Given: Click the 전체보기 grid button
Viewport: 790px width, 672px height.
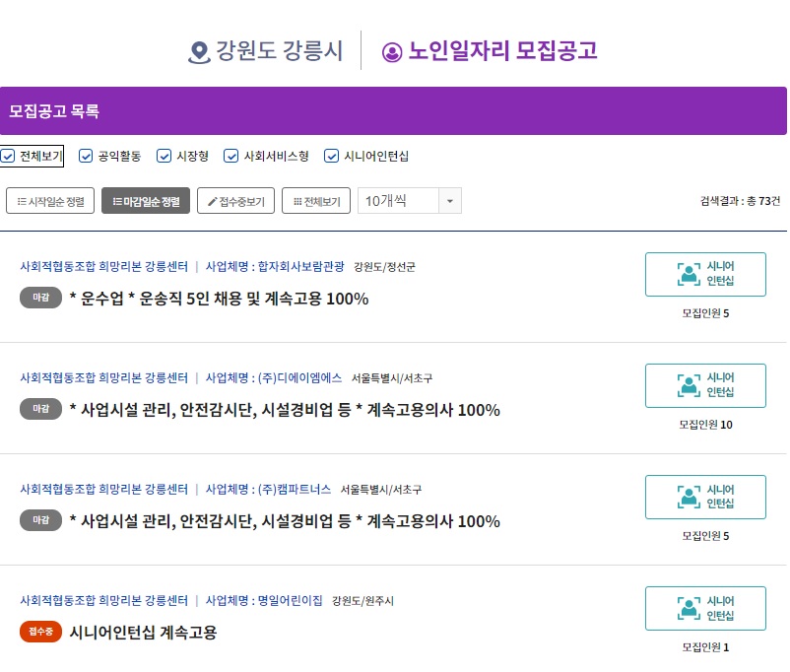Looking at the screenshot, I should [316, 201].
